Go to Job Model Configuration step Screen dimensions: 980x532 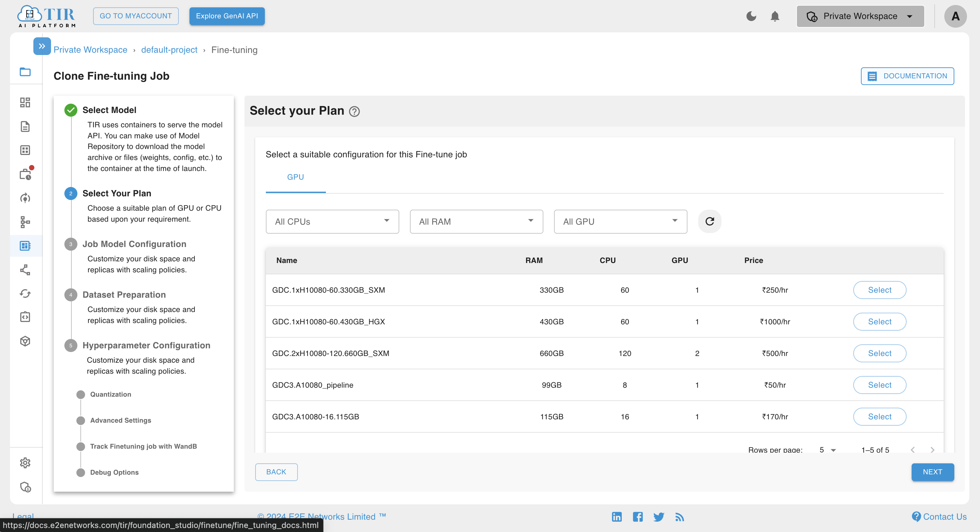pos(134,244)
